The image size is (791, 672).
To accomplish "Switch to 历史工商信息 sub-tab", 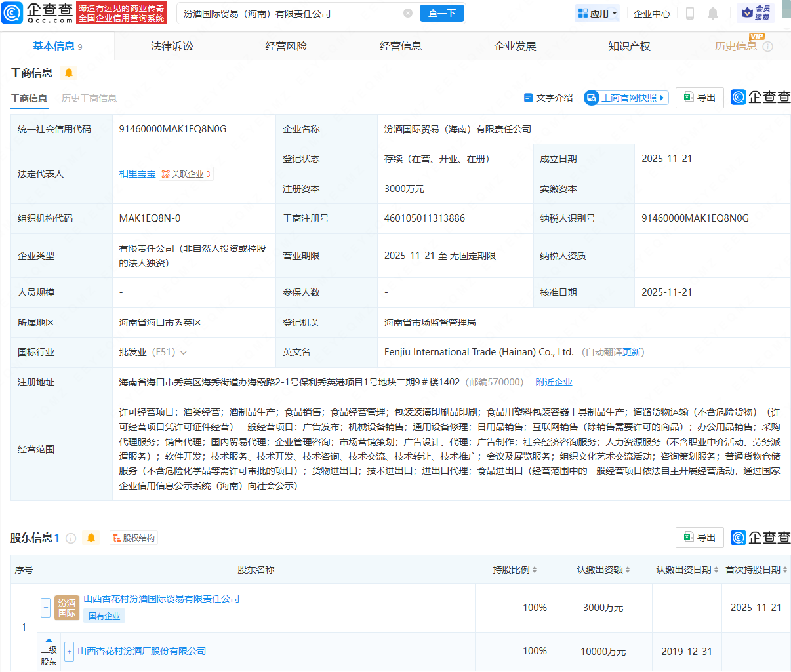I will [x=89, y=98].
